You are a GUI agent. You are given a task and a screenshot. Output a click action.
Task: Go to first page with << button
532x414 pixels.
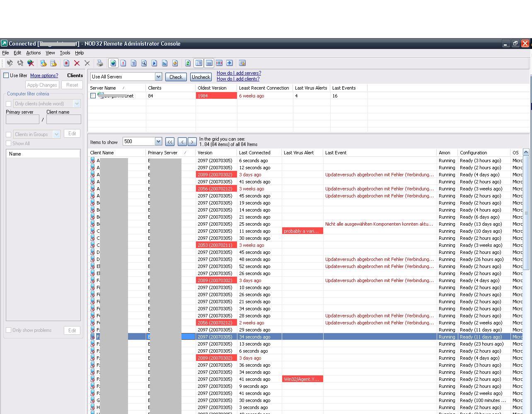pos(170,142)
